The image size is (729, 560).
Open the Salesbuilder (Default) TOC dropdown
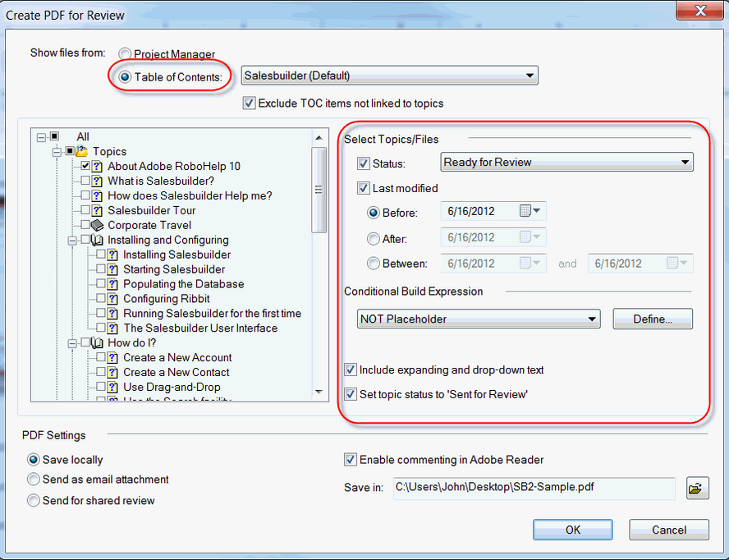click(389, 76)
